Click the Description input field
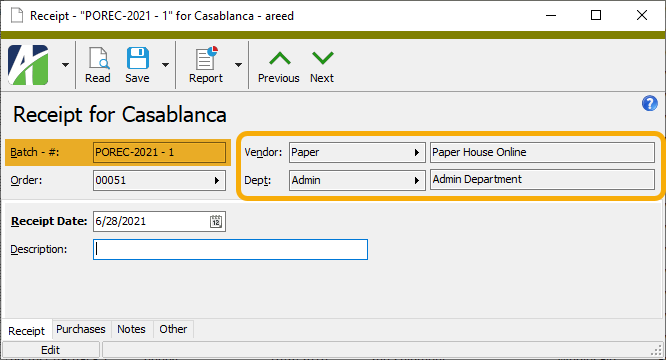The image size is (666, 360). (230, 249)
